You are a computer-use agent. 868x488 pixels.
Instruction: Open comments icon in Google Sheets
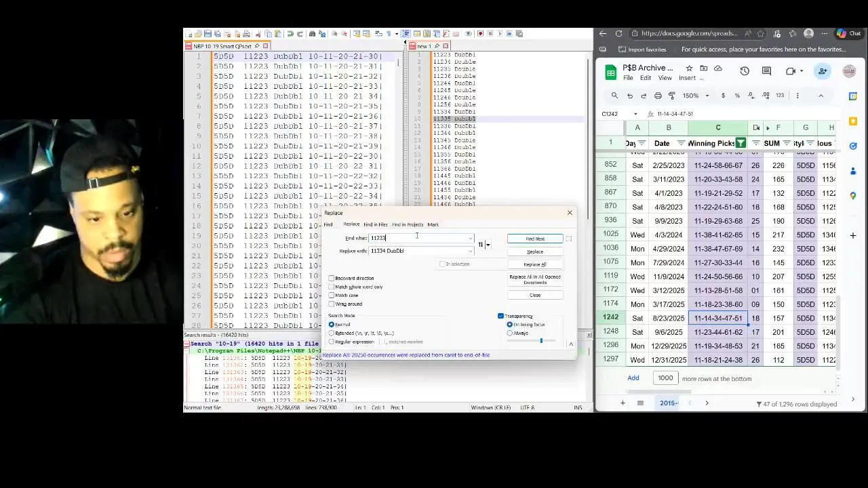click(x=766, y=71)
